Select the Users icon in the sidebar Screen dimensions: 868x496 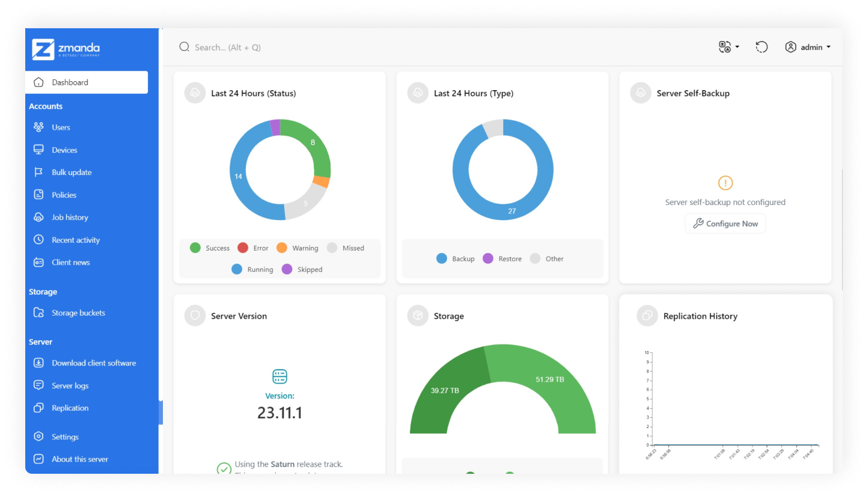(x=38, y=127)
